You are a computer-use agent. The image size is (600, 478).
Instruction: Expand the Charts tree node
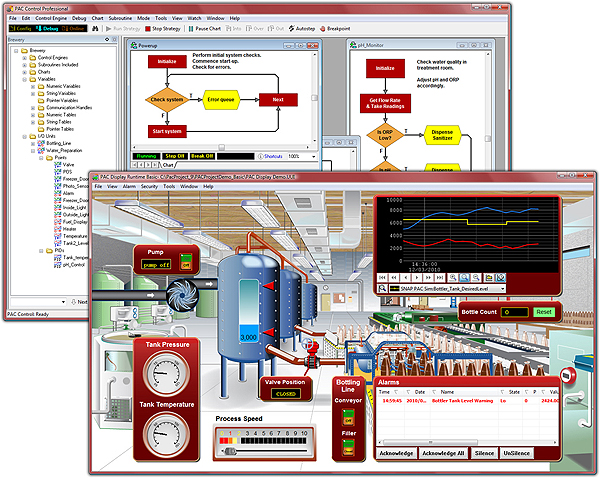24,72
